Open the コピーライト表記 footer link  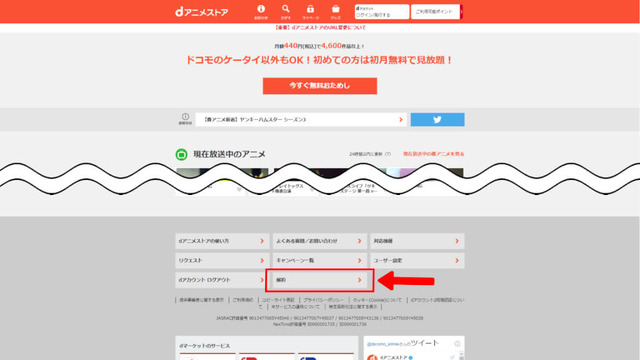278,300
